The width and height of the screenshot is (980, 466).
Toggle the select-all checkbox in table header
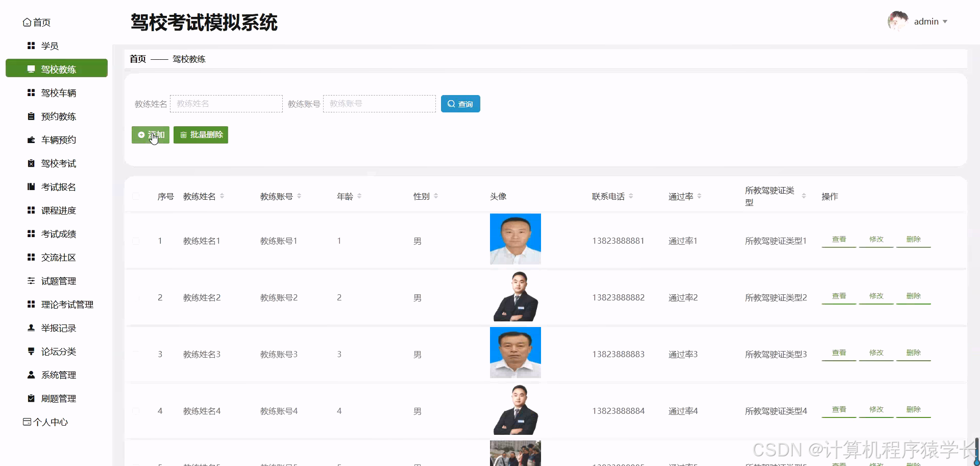(x=136, y=196)
